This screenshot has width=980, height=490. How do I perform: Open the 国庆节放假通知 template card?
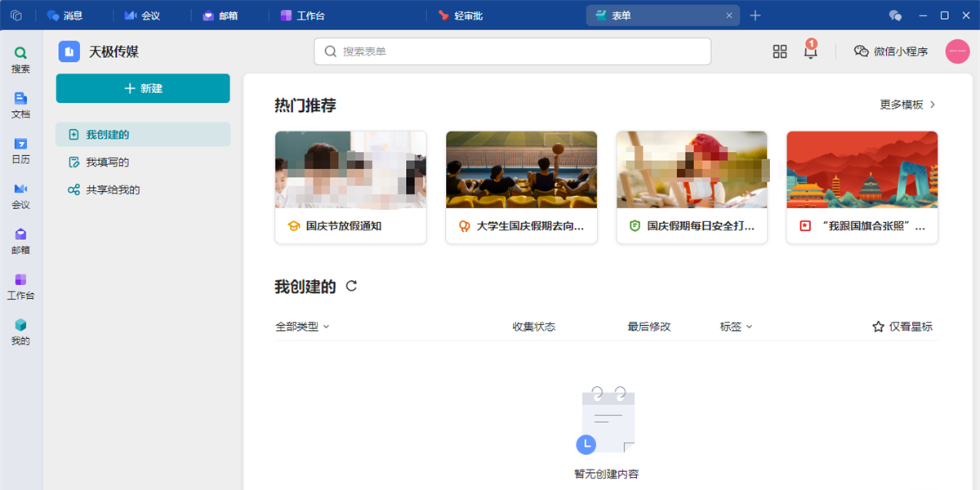350,187
